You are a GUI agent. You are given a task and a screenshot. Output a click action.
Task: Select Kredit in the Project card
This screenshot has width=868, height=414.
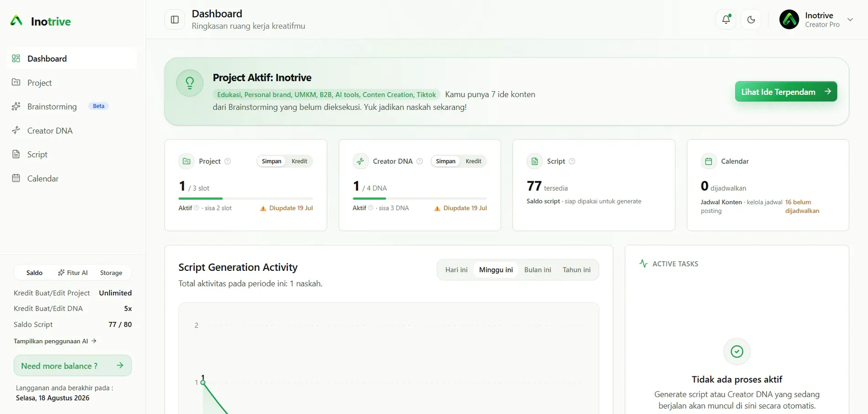click(299, 161)
